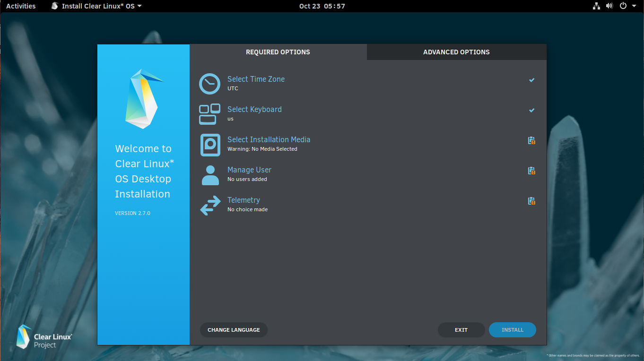Click warning icon on Telemetry row
This screenshot has height=361, width=644.
tap(532, 201)
